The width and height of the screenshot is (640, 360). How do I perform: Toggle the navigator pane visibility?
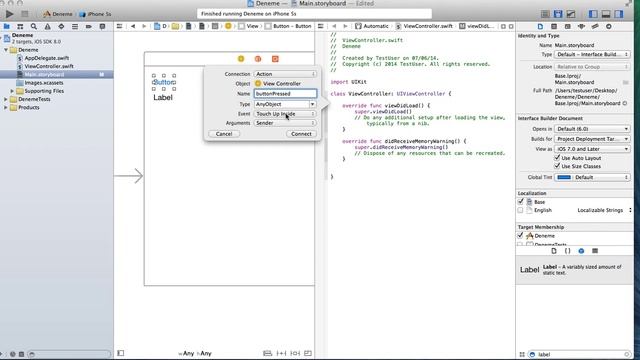pyautogui.click(x=593, y=14)
